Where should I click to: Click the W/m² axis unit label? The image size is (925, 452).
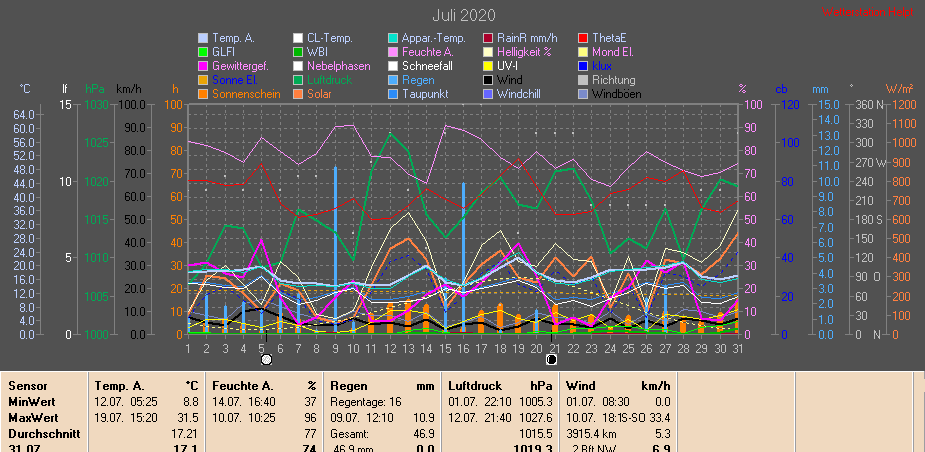click(x=900, y=89)
